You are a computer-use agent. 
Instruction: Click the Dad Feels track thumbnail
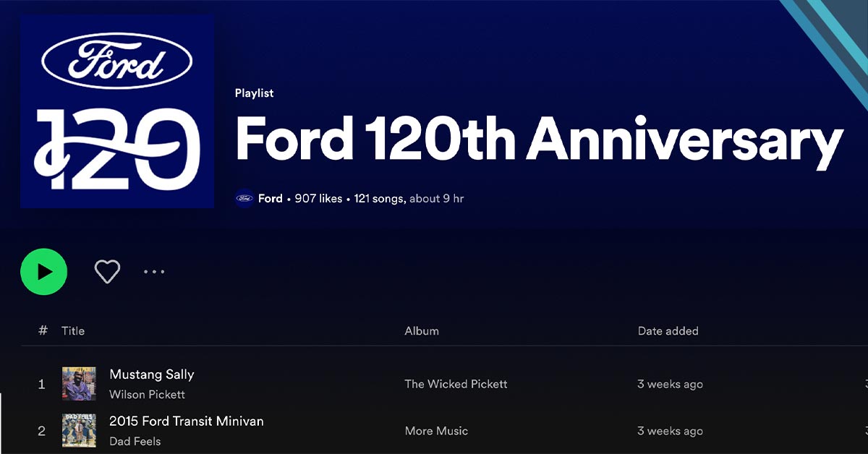80,430
